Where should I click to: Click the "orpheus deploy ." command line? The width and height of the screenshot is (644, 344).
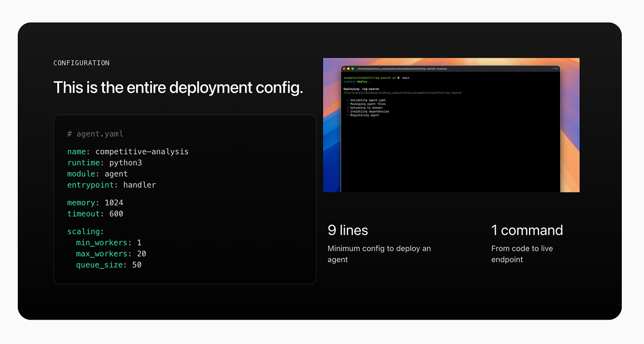click(x=357, y=82)
